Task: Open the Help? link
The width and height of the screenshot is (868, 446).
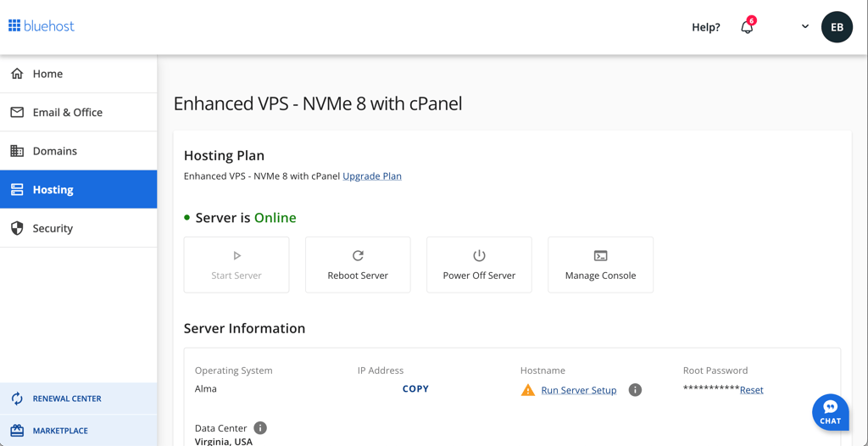Action: (706, 27)
